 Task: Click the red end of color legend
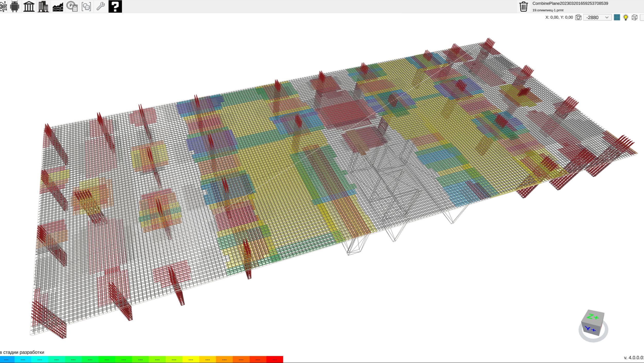point(274,359)
